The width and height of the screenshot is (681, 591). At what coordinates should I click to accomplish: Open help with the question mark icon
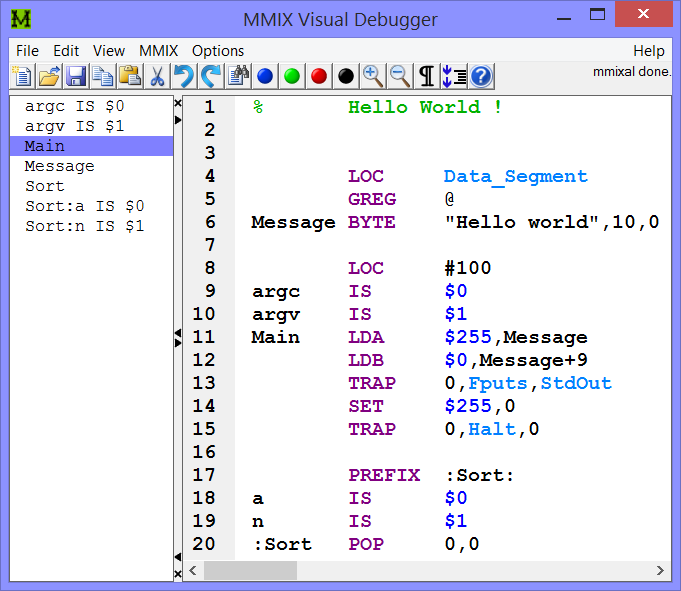(x=481, y=76)
